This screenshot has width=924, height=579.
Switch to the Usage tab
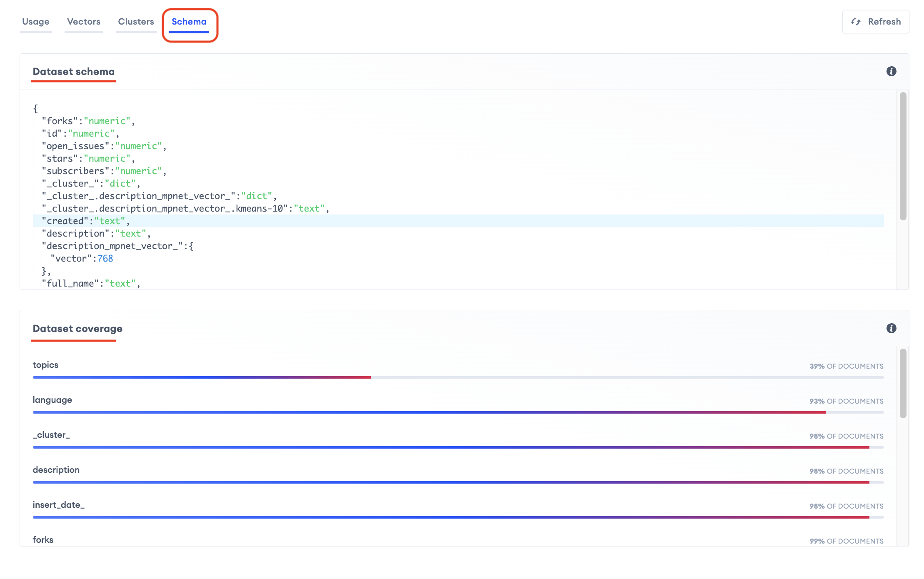(36, 22)
